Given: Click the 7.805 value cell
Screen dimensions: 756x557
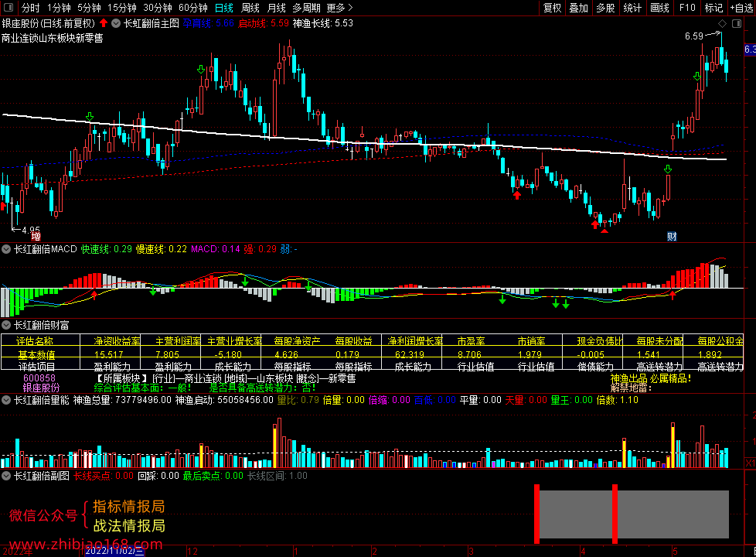Looking at the screenshot, I should click(x=167, y=354).
